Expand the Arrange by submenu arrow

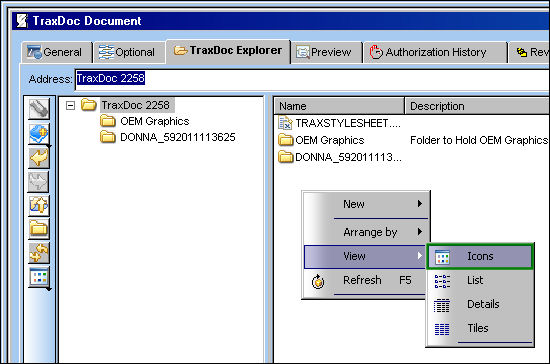click(x=420, y=231)
